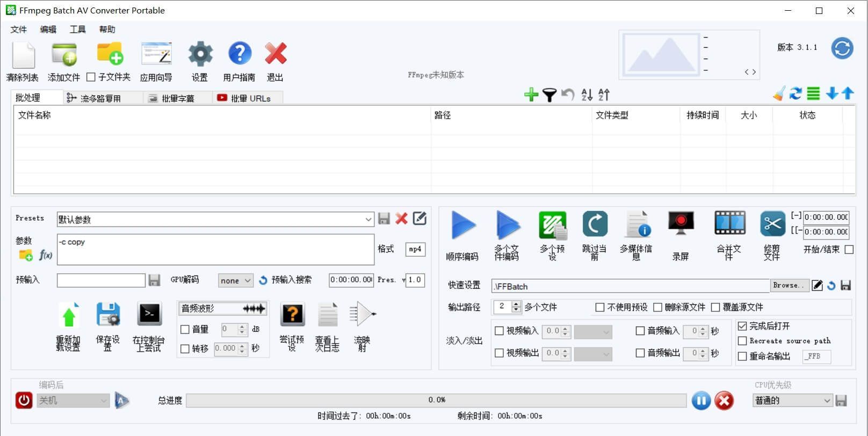Toggle the 子文件夹 checkbox
Viewport: 868px width, 436px height.
91,77
